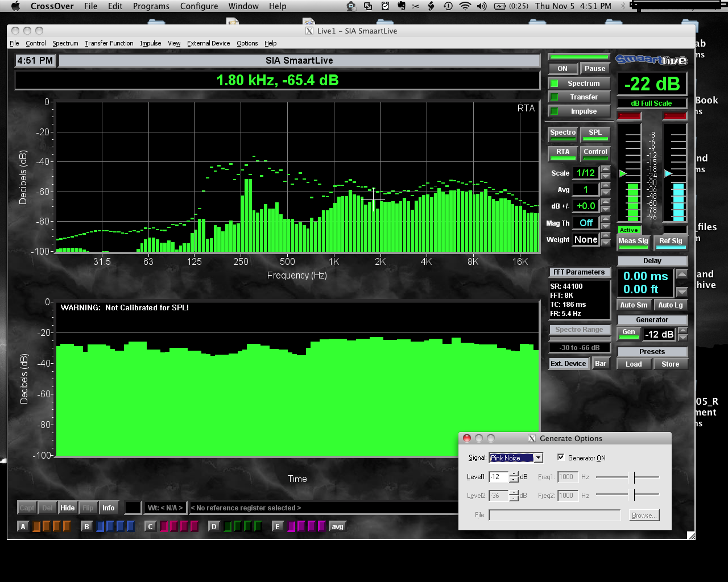Toggle the Gen generator button
Viewport: 728px width, 582px height.
629,334
